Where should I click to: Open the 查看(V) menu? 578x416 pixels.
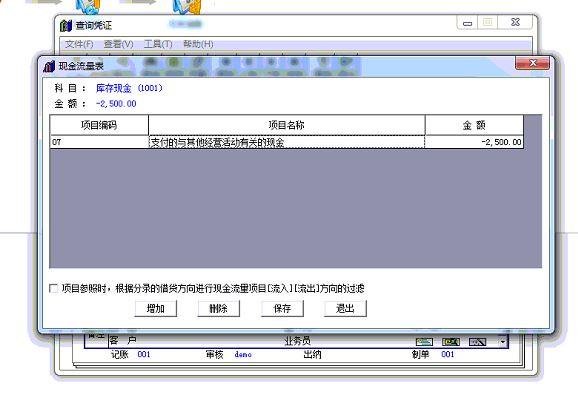[x=118, y=44]
